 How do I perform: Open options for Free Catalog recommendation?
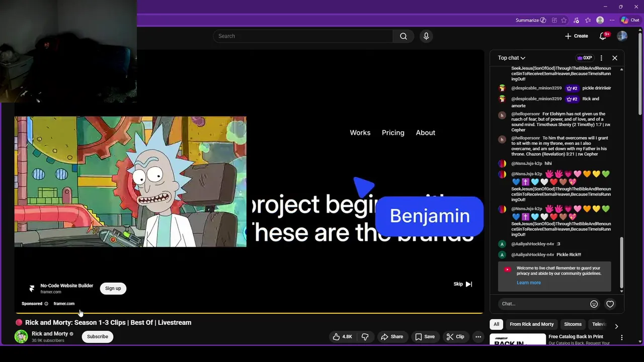click(x=622, y=338)
